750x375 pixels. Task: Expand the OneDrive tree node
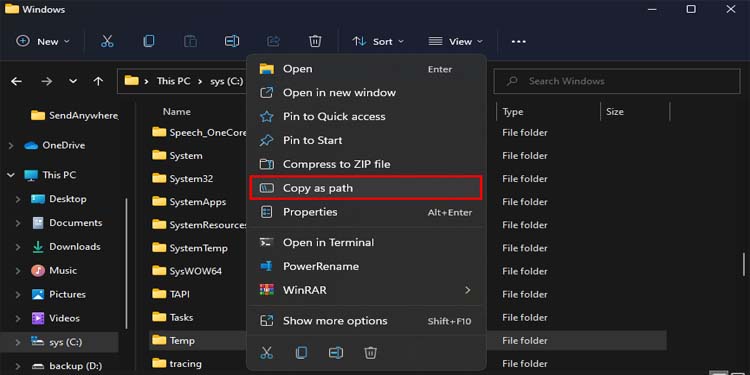coord(11,145)
